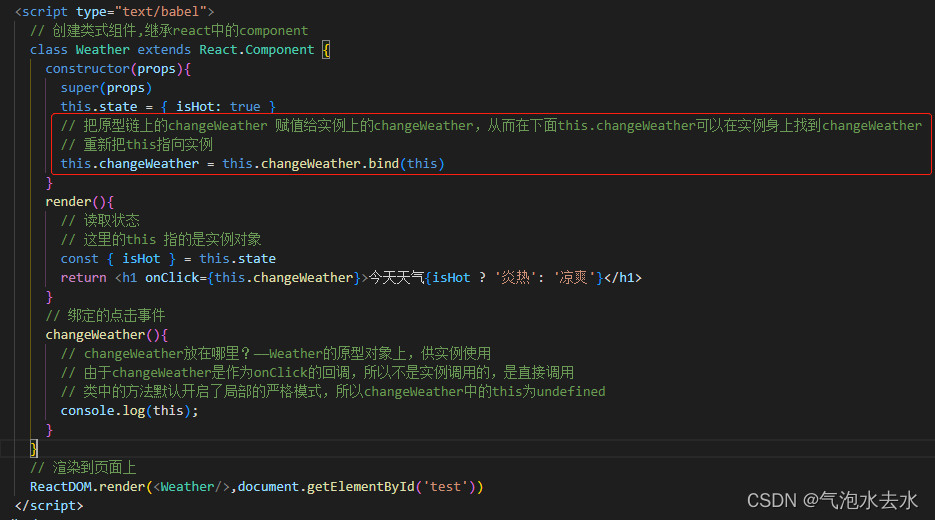The width and height of the screenshot is (935, 520).
Task: Click the 'super(props)' call
Action: (x=106, y=88)
